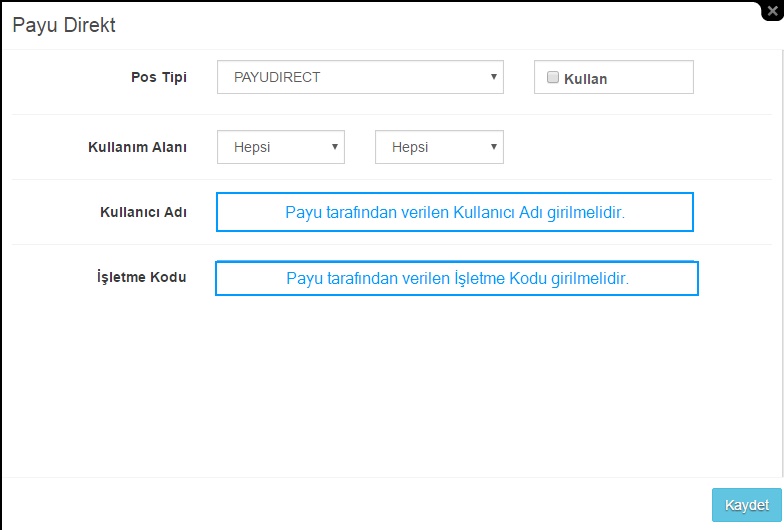Open the second Hepsi dropdown in Kullanım Alanı

[x=439, y=147]
